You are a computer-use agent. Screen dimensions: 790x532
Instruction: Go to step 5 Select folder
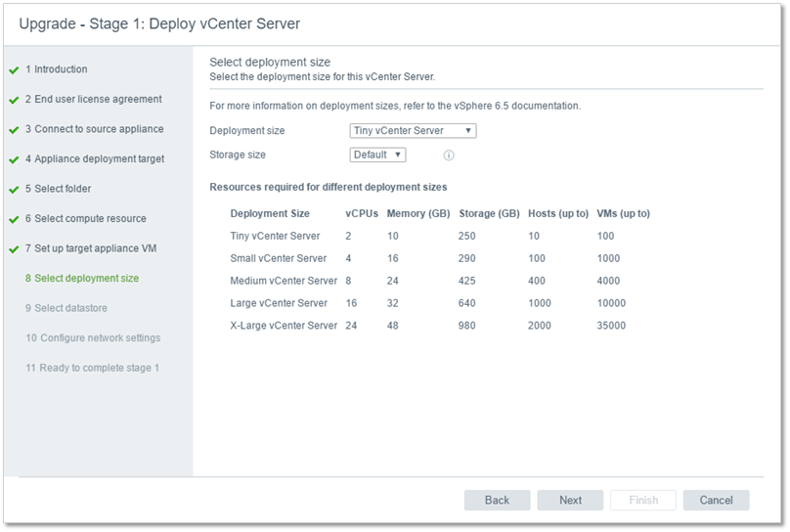pyautogui.click(x=58, y=189)
